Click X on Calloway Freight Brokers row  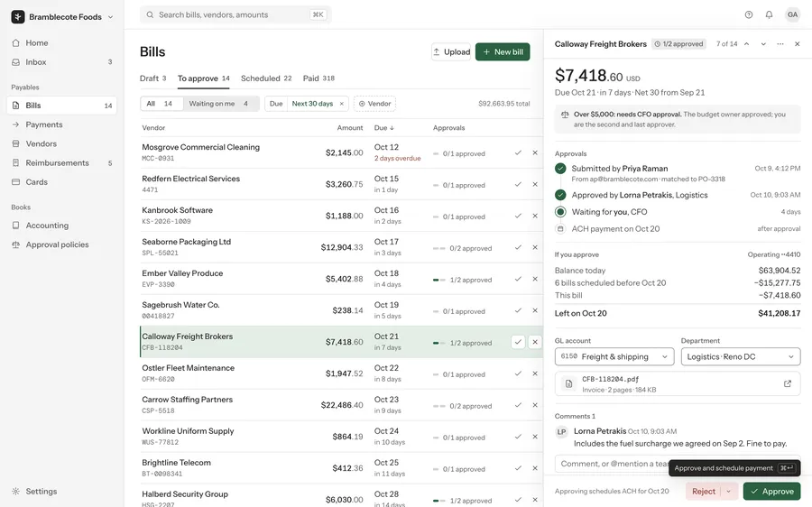coord(535,342)
